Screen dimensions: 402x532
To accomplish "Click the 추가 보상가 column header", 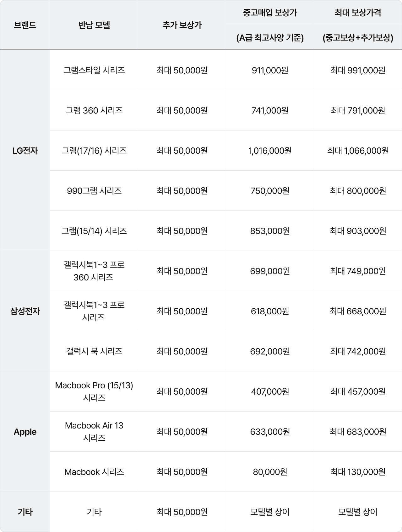I will click(182, 25).
